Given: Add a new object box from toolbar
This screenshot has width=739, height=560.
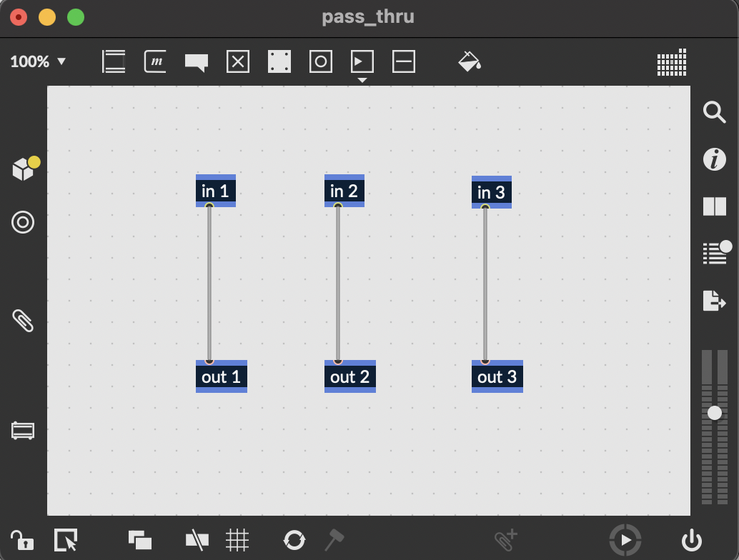Looking at the screenshot, I should pyautogui.click(x=114, y=61).
